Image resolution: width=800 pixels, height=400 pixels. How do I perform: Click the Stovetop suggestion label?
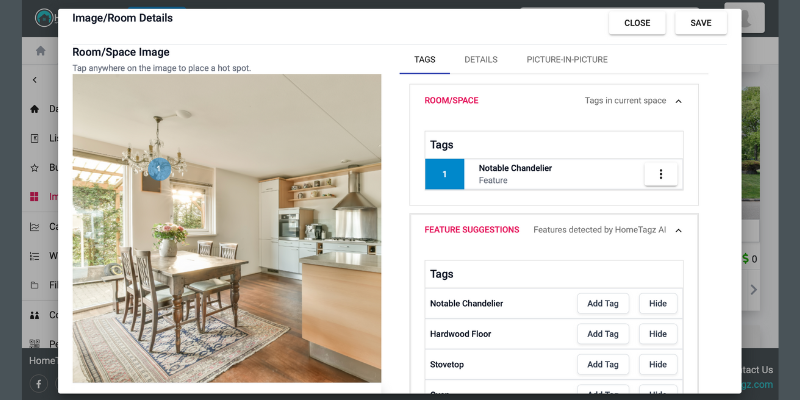click(x=447, y=365)
